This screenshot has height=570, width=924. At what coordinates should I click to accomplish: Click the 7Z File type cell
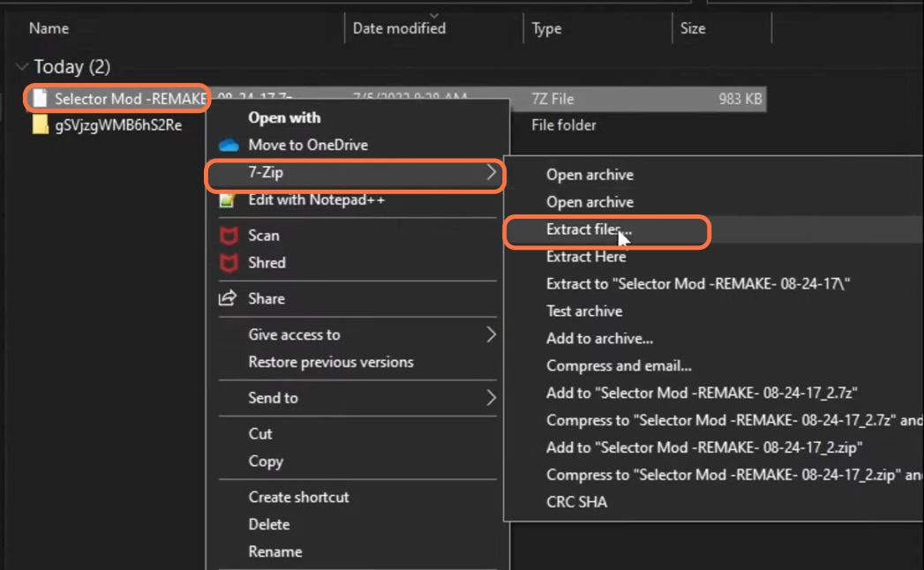tap(552, 99)
